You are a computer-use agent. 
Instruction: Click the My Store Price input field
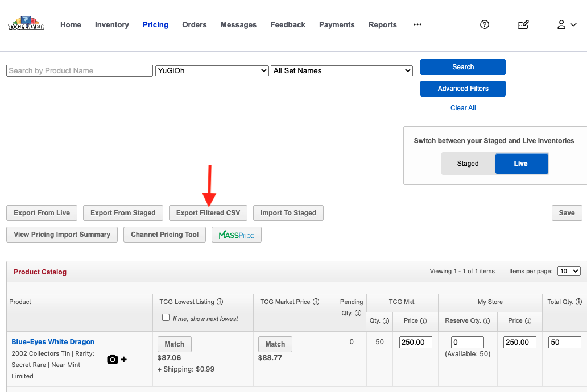520,342
